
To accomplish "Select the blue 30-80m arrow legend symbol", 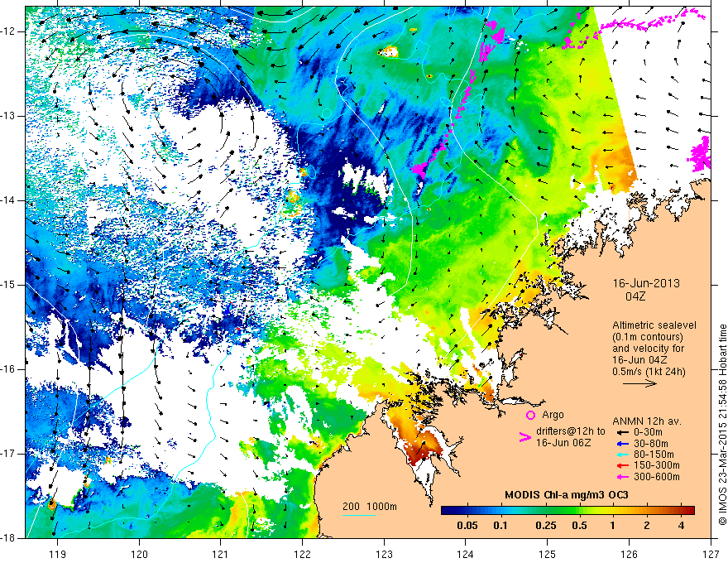I will point(623,444).
